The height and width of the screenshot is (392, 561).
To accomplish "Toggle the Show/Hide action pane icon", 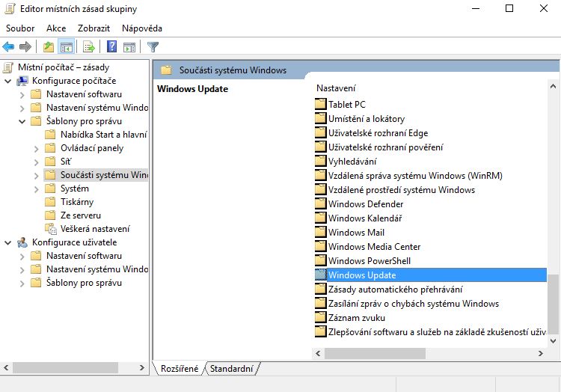I will coord(129,47).
